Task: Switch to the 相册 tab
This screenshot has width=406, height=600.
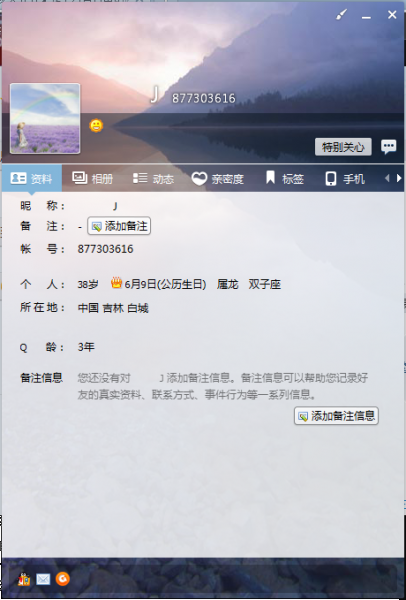Action: pyautogui.click(x=93, y=178)
